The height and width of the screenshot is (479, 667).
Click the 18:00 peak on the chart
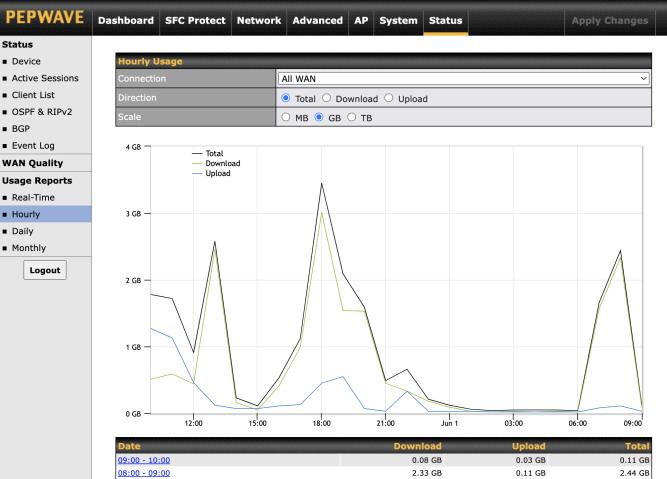point(322,184)
